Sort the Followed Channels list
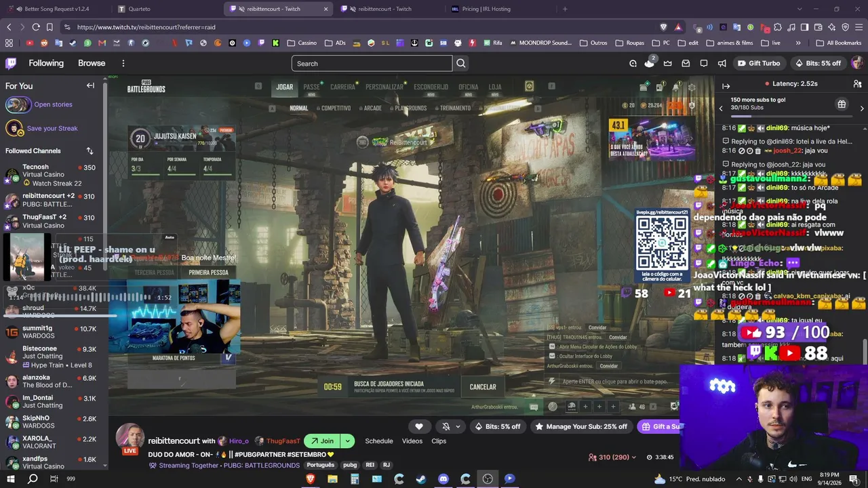 pos(90,150)
